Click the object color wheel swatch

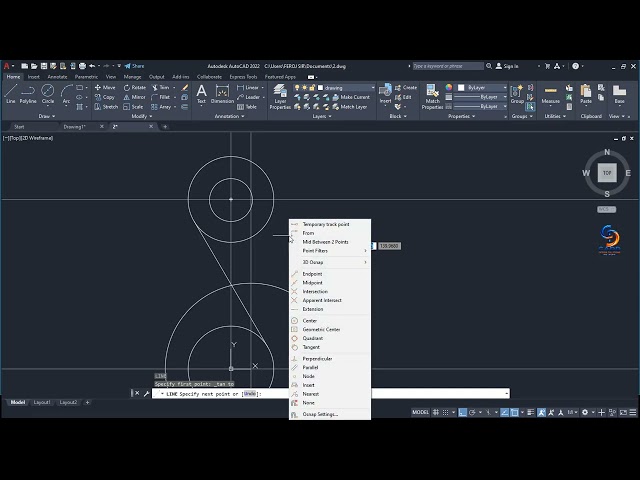point(449,87)
